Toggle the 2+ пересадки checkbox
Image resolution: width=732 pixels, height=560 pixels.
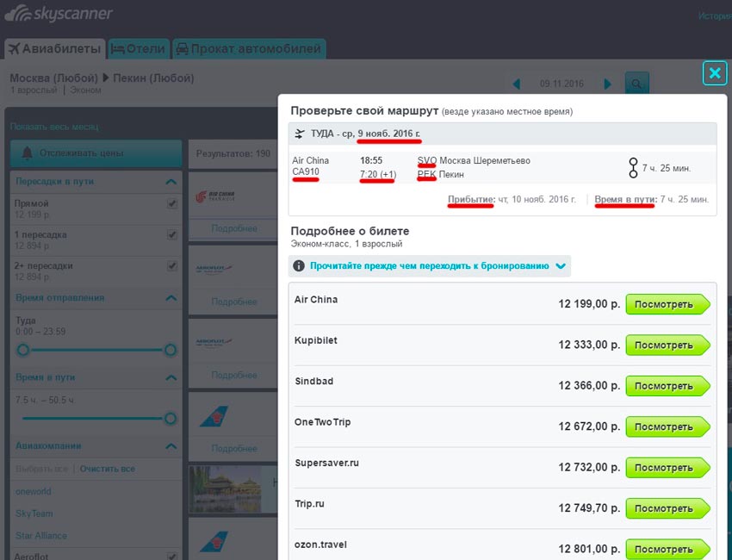click(171, 266)
